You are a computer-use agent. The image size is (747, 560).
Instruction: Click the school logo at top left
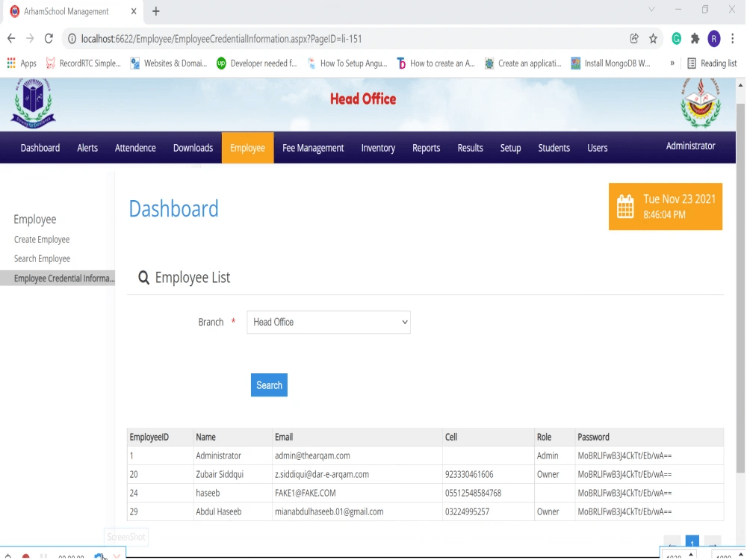coord(31,103)
